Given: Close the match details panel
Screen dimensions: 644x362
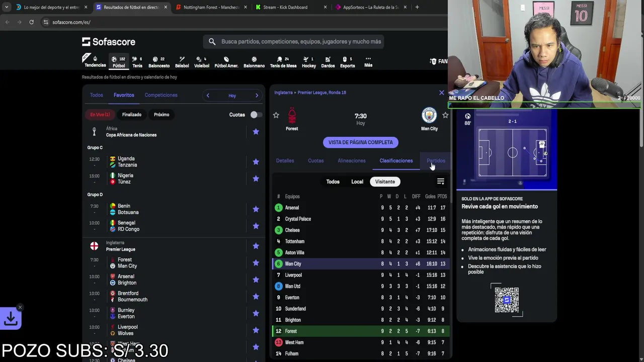Looking at the screenshot, I should [x=442, y=93].
